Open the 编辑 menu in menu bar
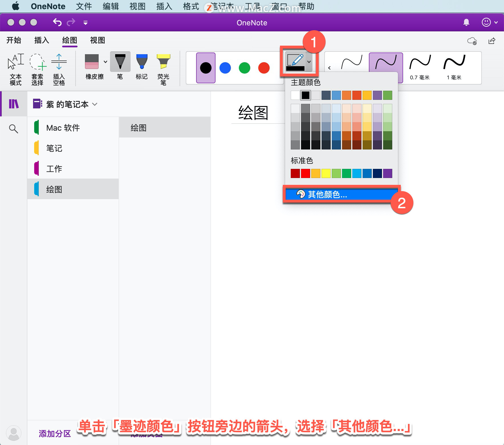The image size is (504, 445). [x=111, y=6]
